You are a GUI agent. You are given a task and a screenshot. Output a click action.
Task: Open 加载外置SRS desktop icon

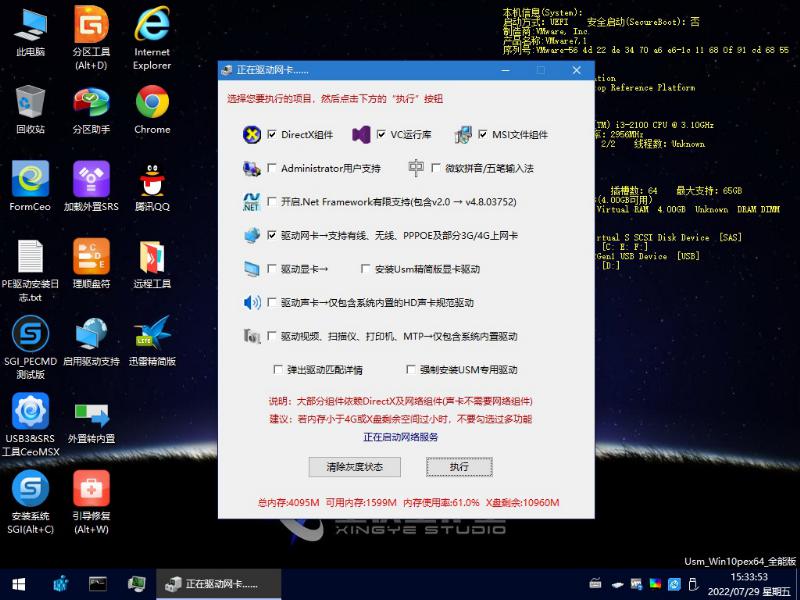tap(91, 180)
